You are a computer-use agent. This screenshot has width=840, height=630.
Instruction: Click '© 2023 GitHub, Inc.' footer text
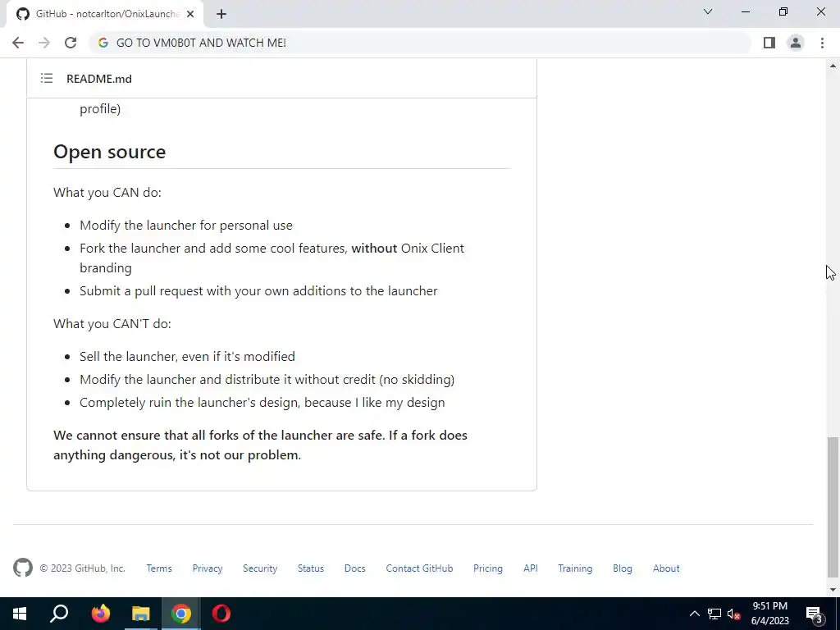[x=83, y=568]
